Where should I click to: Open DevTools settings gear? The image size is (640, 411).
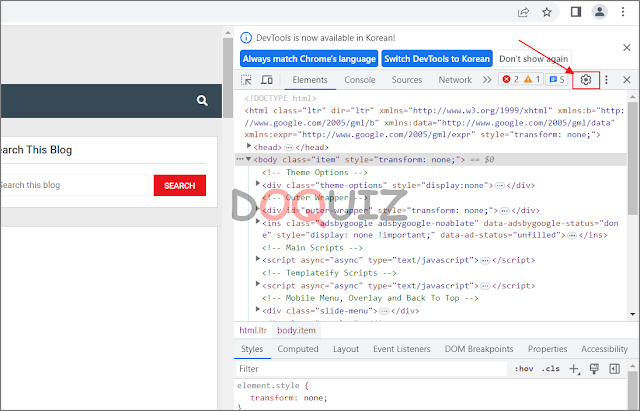click(x=586, y=80)
